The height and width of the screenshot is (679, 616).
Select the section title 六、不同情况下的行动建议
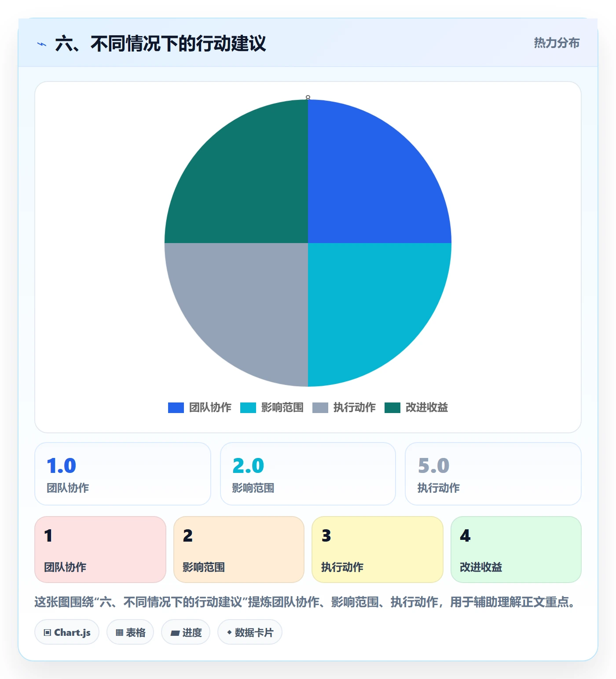pos(161,44)
